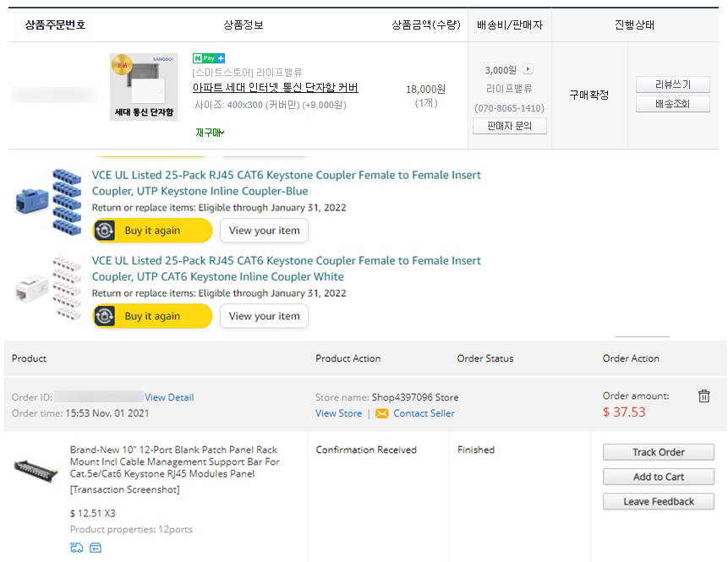Expand the 재구매 dropdown
This screenshot has height=562, width=728.
210,133
